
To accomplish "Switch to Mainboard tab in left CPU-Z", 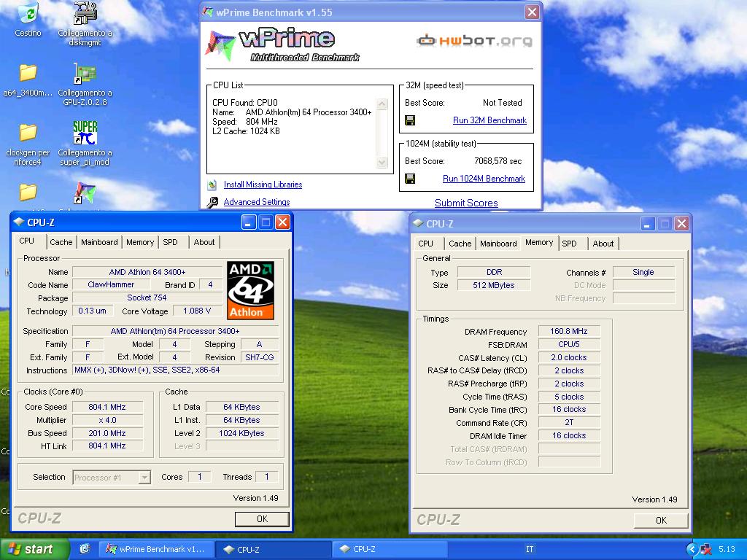I will click(x=99, y=242).
